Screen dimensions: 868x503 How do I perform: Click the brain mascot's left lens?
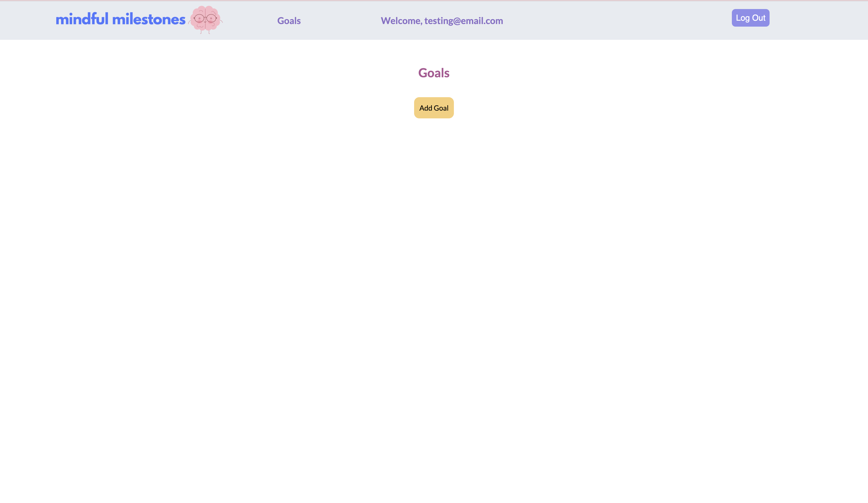199,18
